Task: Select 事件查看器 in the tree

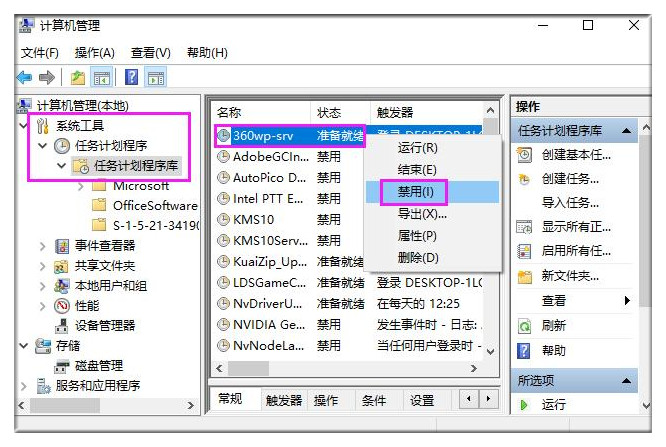Action: [x=105, y=246]
